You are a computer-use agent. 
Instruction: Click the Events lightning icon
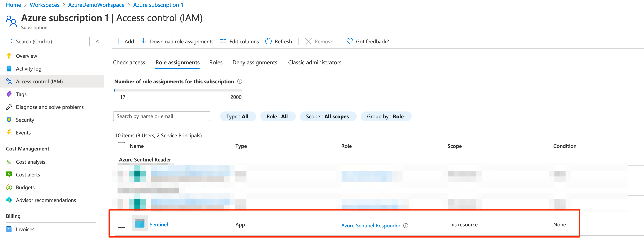click(9, 132)
